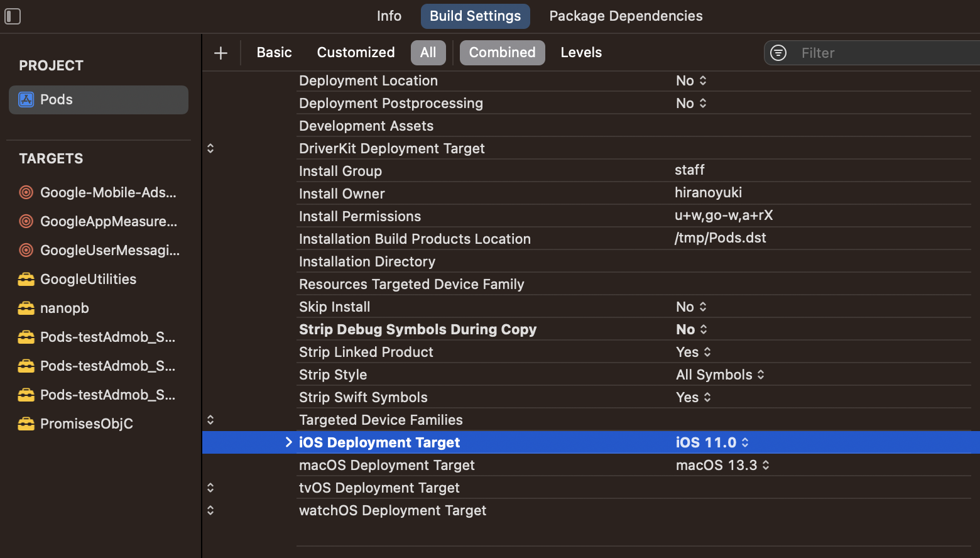The height and width of the screenshot is (558, 980).
Task: Select the Pods project icon
Action: (x=26, y=99)
